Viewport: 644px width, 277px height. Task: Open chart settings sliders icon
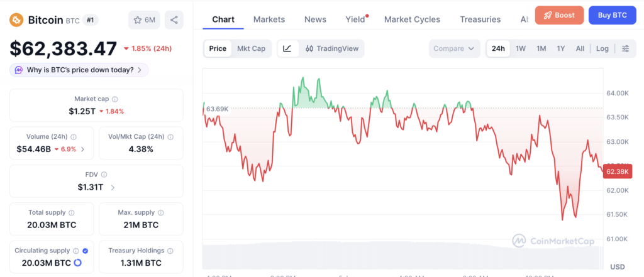coord(626,48)
